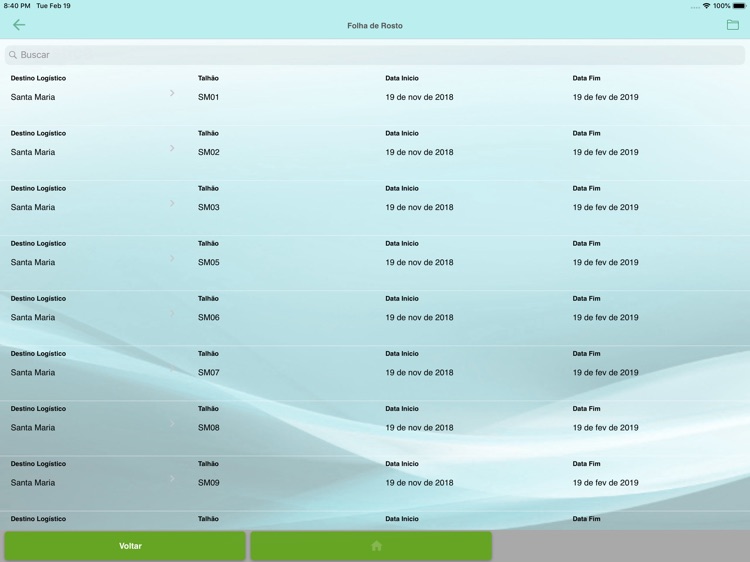Image resolution: width=750 pixels, height=562 pixels.
Task: Open the folder icon at top right
Action: (732, 25)
